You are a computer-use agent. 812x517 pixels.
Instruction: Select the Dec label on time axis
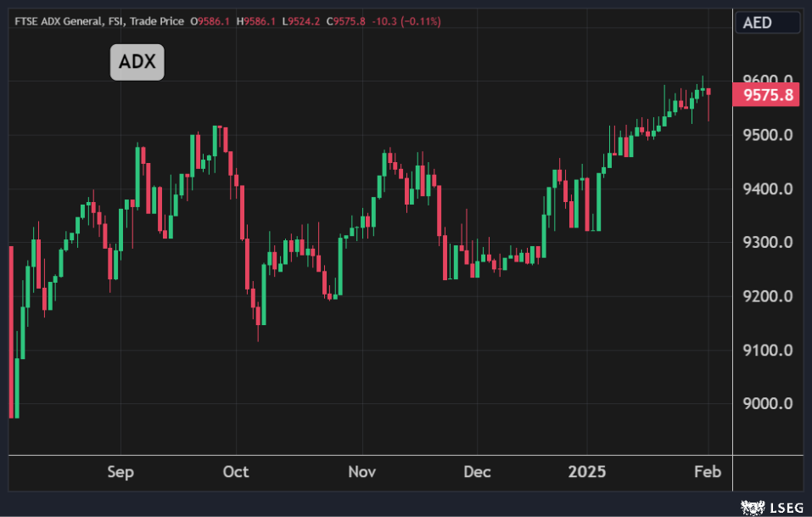pyautogui.click(x=477, y=471)
